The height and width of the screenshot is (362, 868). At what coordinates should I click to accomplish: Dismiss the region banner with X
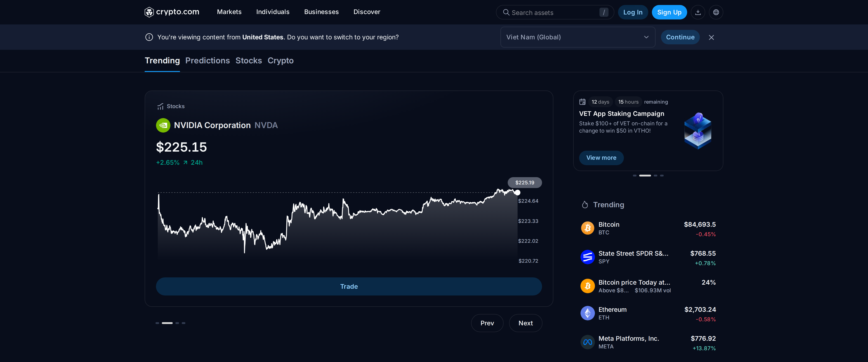pyautogui.click(x=711, y=38)
